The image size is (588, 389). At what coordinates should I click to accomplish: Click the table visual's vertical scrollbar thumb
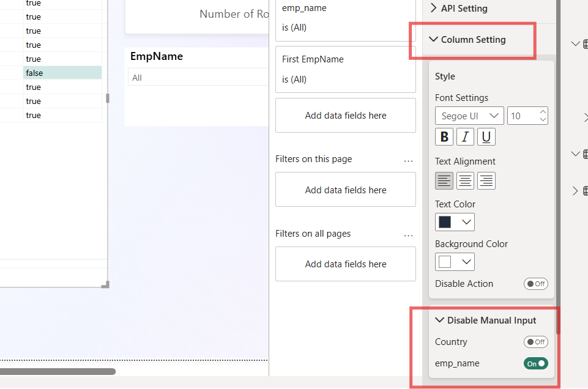(x=108, y=98)
